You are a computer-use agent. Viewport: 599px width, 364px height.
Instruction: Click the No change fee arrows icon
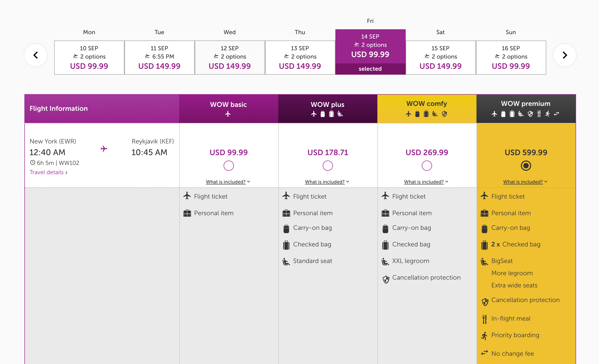[x=485, y=353]
